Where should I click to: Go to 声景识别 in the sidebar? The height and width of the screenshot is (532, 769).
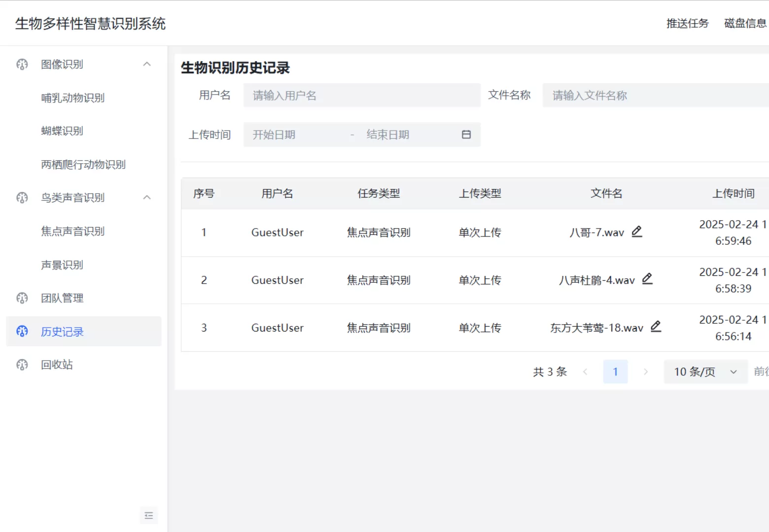(x=62, y=265)
